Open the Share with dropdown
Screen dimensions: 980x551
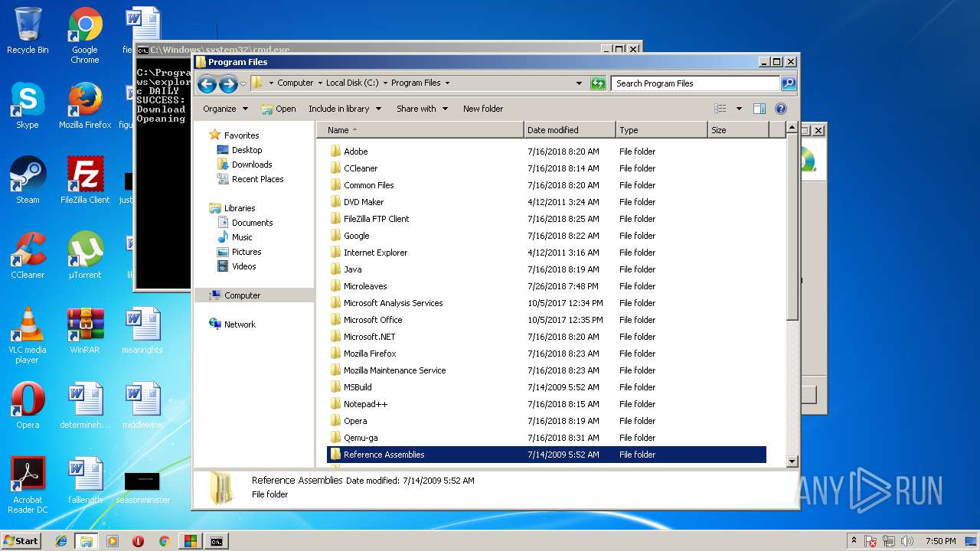pyautogui.click(x=422, y=109)
